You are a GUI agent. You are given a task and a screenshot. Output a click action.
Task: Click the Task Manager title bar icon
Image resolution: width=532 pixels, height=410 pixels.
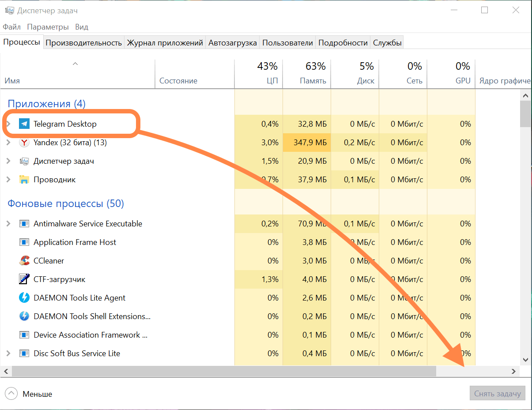[x=9, y=10]
